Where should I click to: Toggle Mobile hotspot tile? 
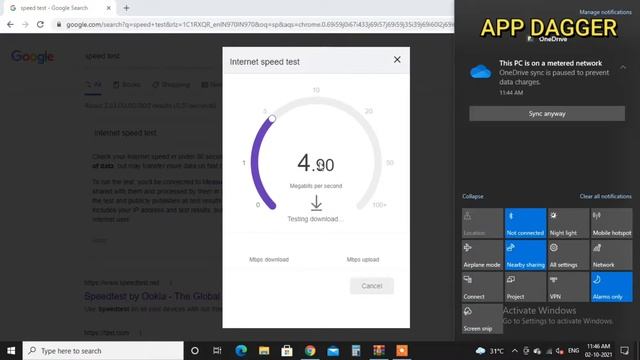click(612, 223)
